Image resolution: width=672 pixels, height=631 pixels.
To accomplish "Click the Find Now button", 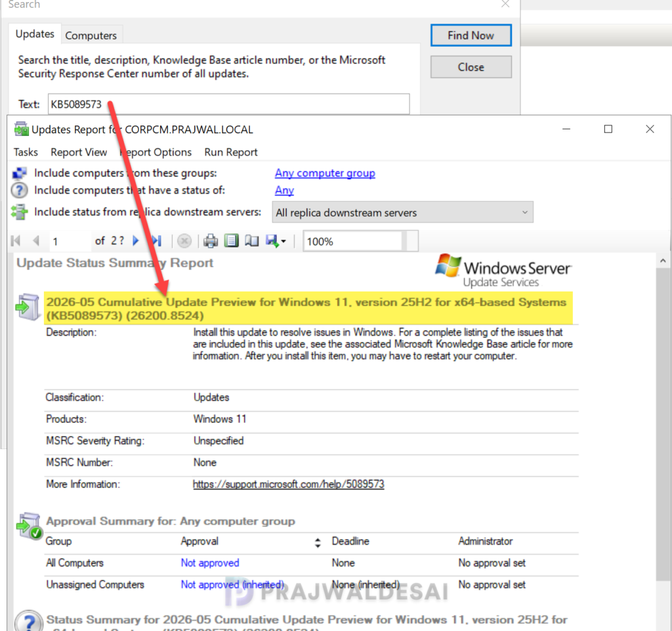I will (x=471, y=35).
